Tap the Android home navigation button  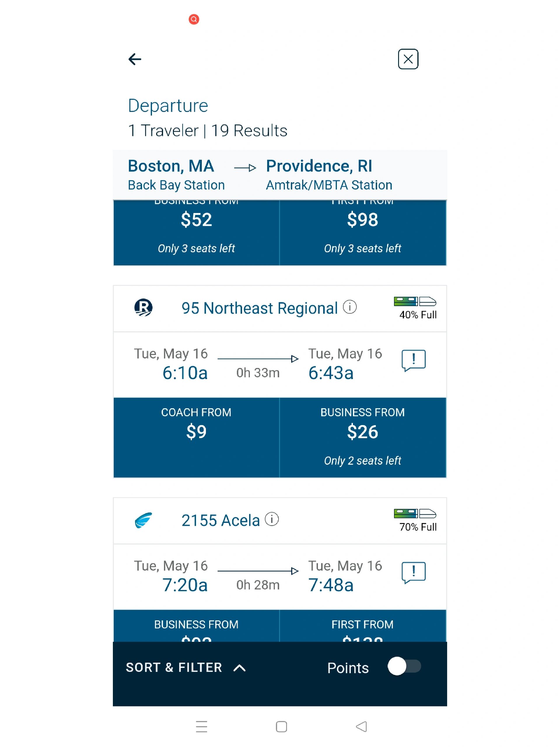tap(281, 726)
